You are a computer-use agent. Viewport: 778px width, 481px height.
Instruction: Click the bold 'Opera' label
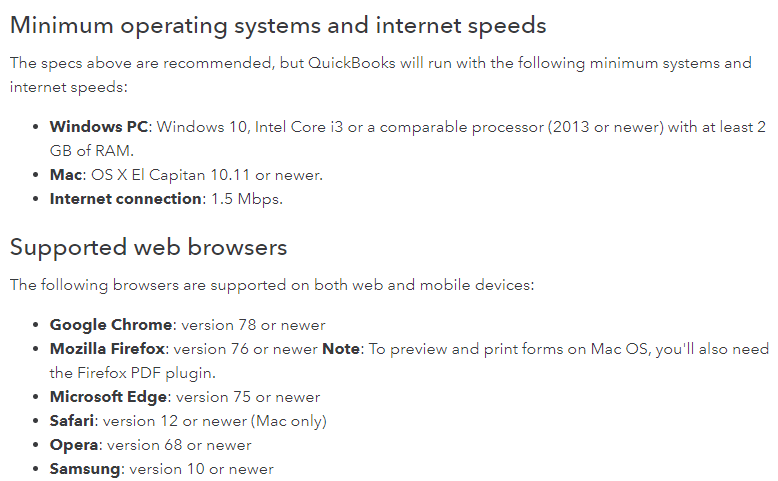pos(74,445)
